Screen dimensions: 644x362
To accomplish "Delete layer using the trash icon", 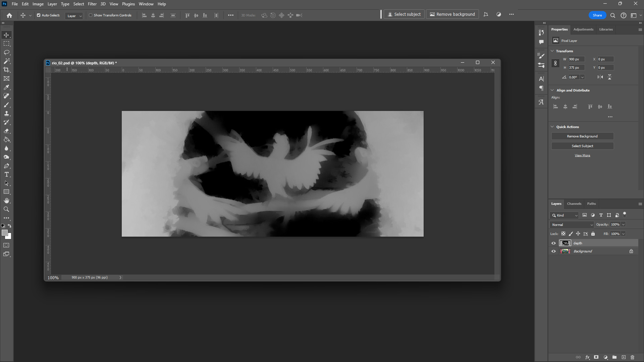I will coord(633,357).
